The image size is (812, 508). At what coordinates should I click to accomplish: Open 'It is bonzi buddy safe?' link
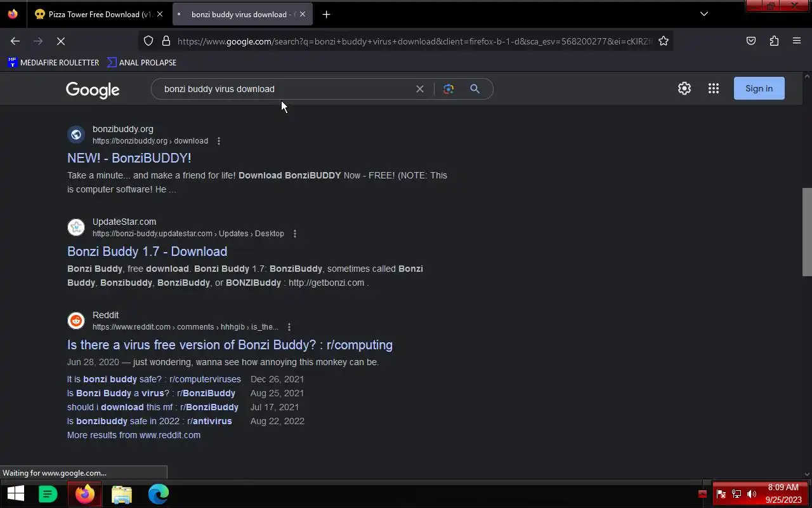pos(154,379)
